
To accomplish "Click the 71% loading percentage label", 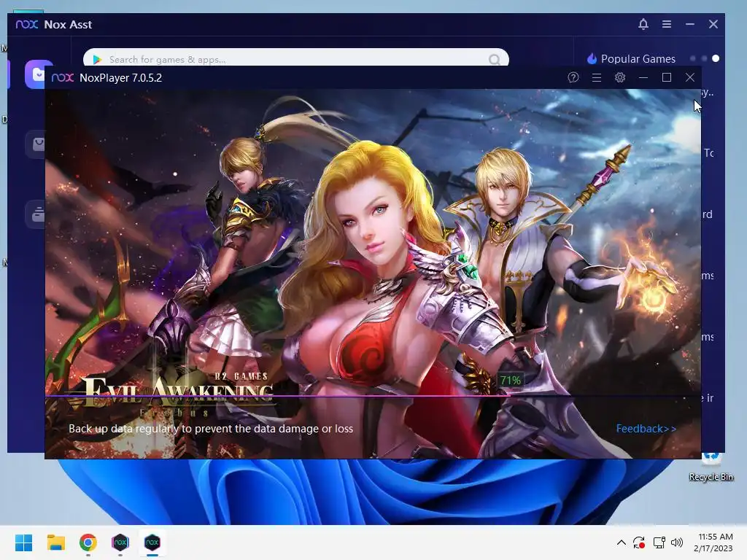I will pyautogui.click(x=510, y=381).
